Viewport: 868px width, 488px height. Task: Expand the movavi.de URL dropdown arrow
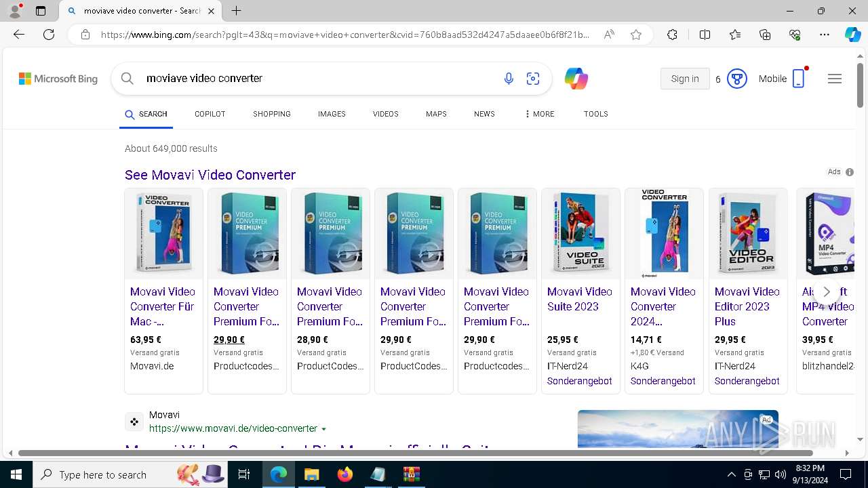tap(323, 429)
